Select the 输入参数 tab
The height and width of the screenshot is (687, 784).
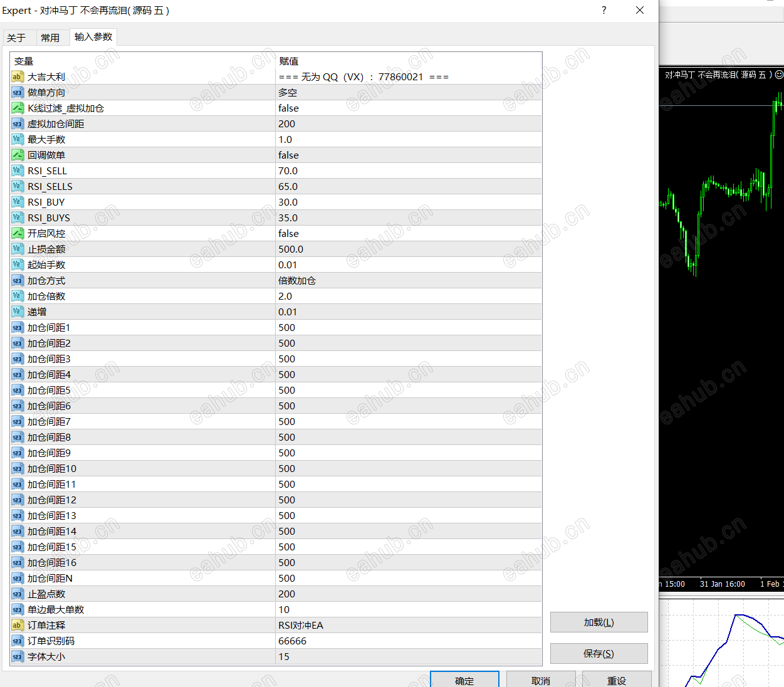(93, 37)
